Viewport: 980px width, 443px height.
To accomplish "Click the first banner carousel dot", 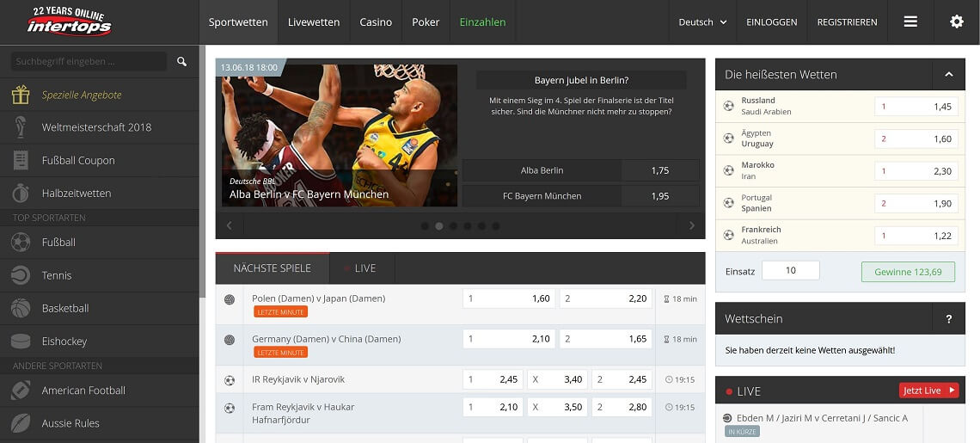I will point(425,226).
